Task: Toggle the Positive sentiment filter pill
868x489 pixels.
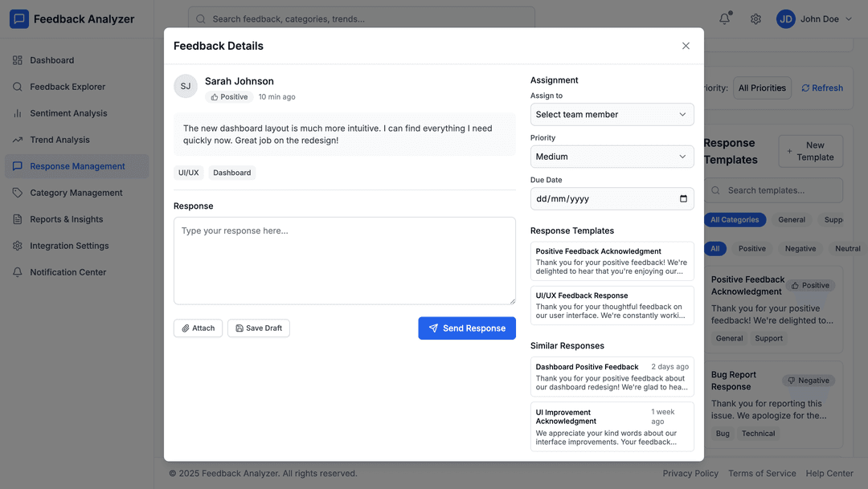Action: point(751,248)
